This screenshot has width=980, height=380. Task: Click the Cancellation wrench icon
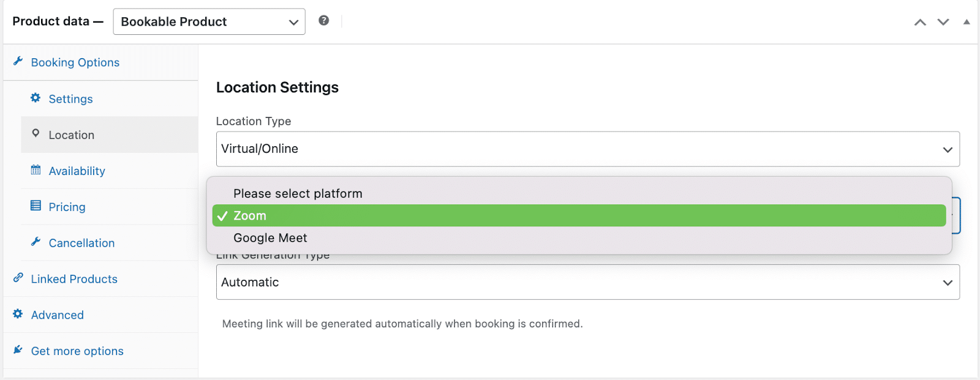click(36, 242)
